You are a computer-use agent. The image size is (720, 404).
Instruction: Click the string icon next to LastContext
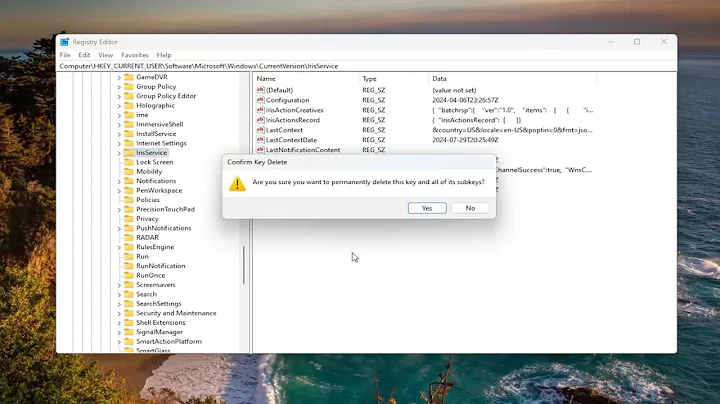pos(260,130)
